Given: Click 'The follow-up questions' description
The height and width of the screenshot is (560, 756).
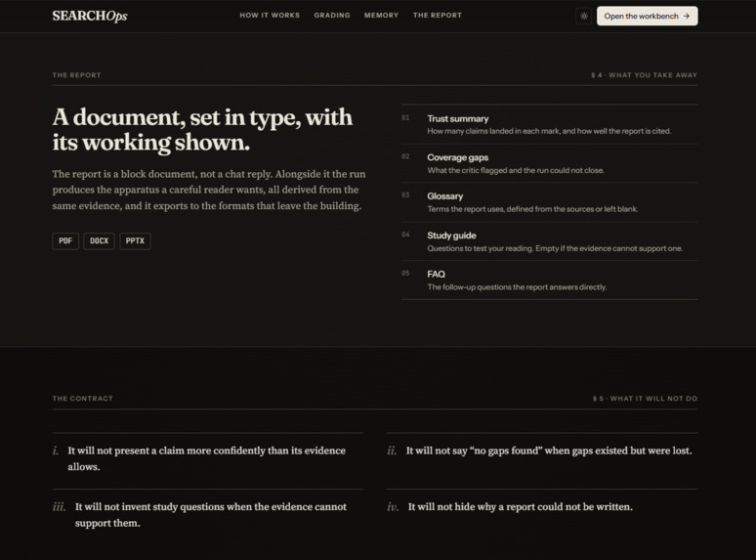Looking at the screenshot, I should 517,287.
